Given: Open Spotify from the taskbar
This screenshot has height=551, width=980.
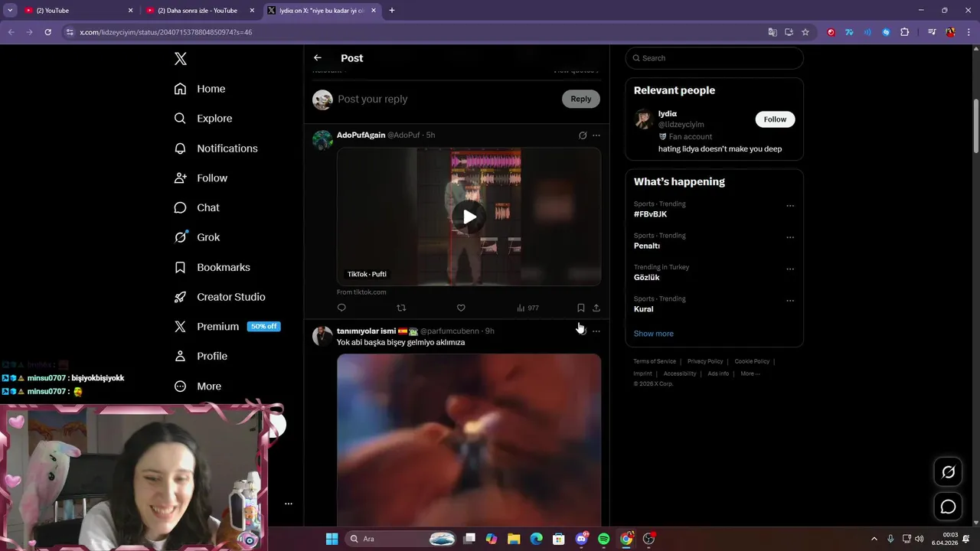Looking at the screenshot, I should pos(603,539).
